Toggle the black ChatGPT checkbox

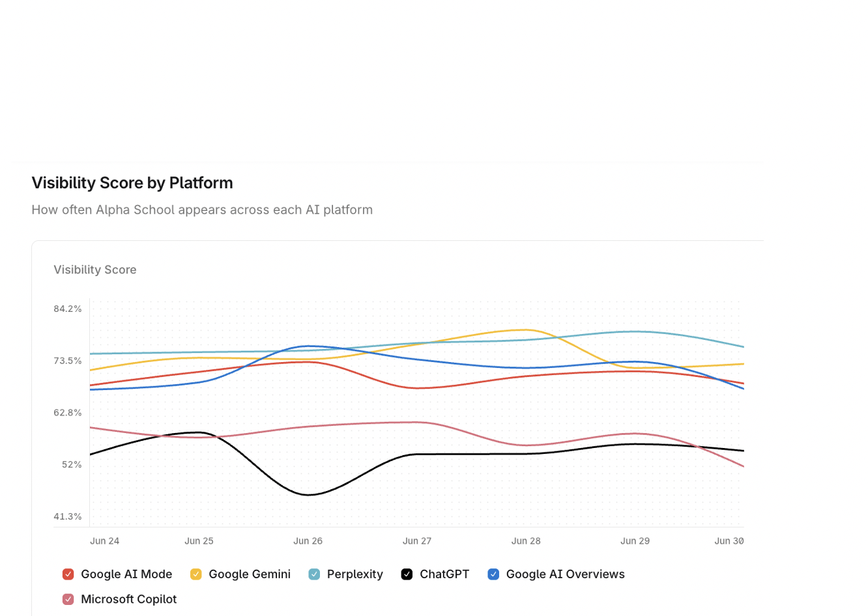(407, 574)
